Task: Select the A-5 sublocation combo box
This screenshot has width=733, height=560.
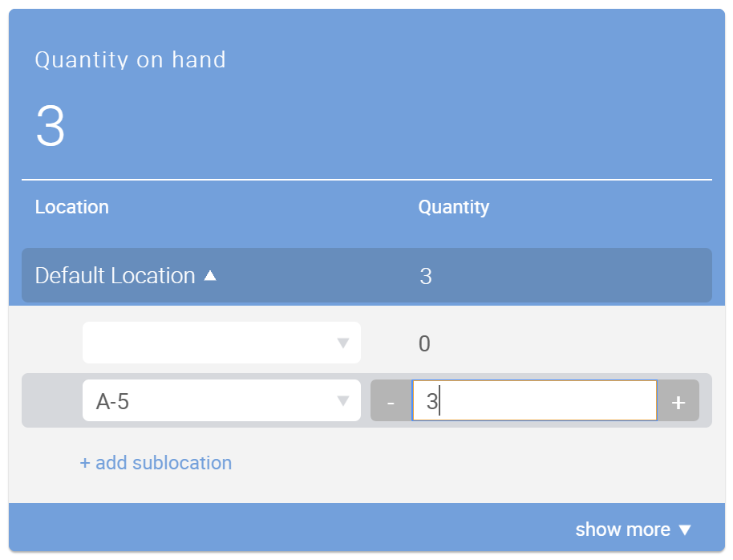Action: [209, 401]
